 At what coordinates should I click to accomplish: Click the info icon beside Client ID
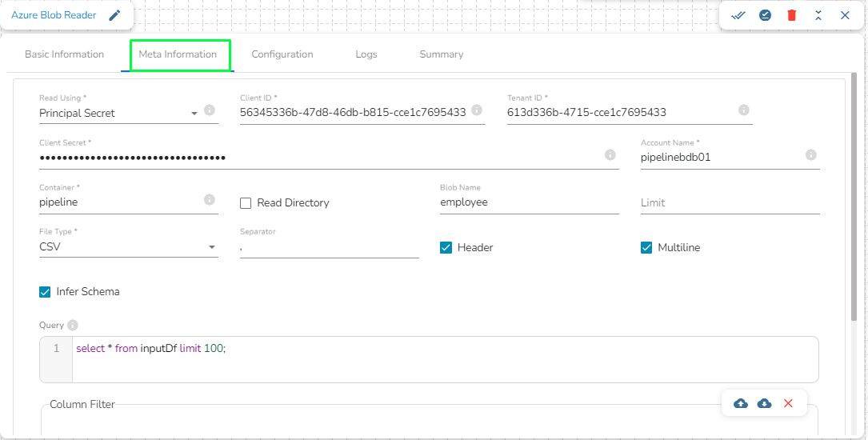tap(476, 110)
